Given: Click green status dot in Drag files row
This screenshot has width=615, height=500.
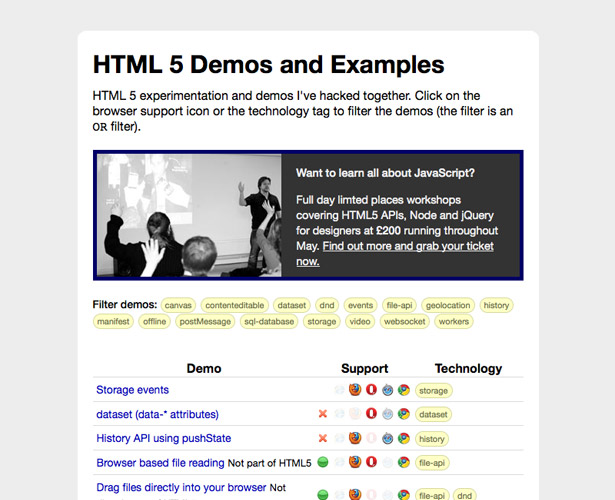Looking at the screenshot, I should (x=323, y=495).
